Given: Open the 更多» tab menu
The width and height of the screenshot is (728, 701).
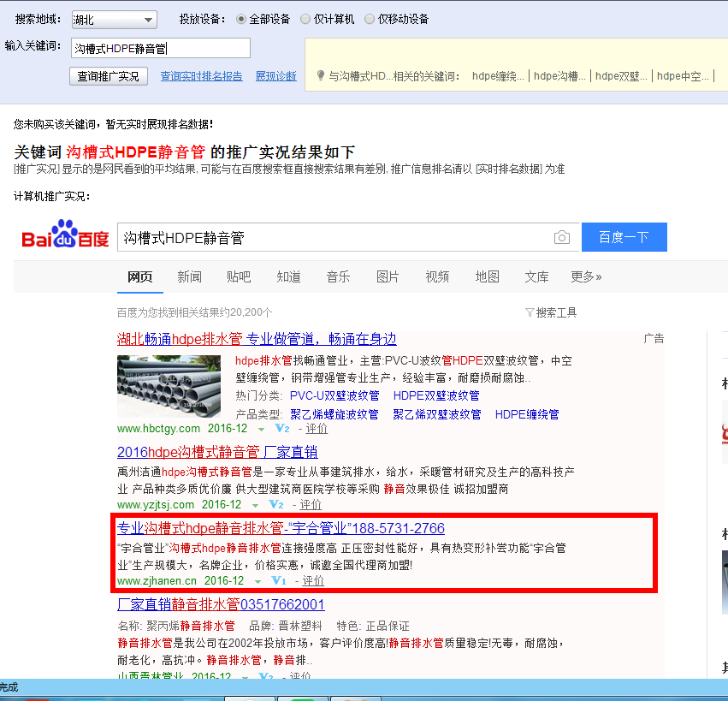Looking at the screenshot, I should coord(586,277).
